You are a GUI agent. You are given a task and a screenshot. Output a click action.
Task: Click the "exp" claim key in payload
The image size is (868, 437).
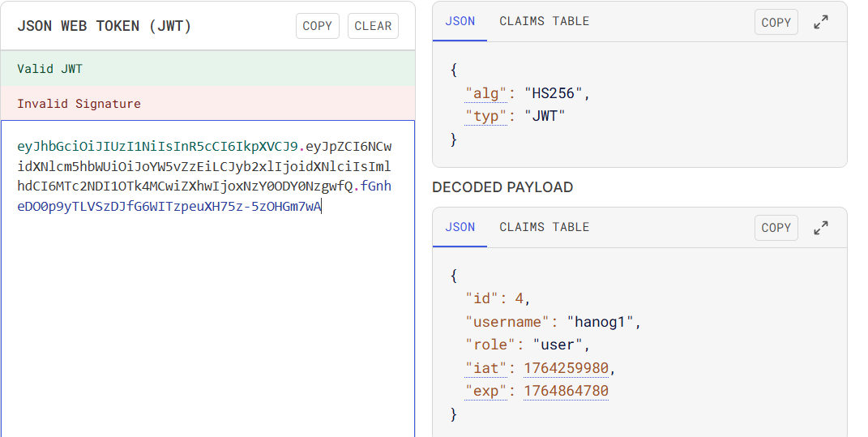(x=486, y=392)
